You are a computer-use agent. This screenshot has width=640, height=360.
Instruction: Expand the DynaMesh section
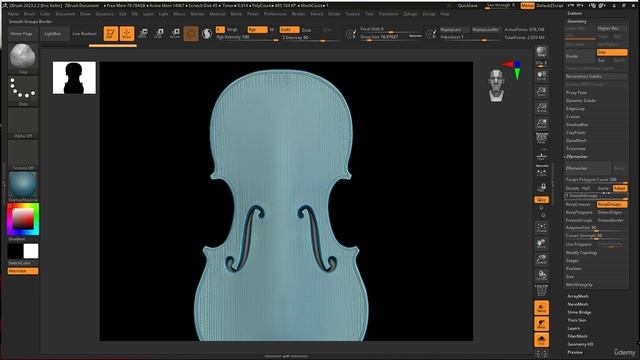[576, 140]
